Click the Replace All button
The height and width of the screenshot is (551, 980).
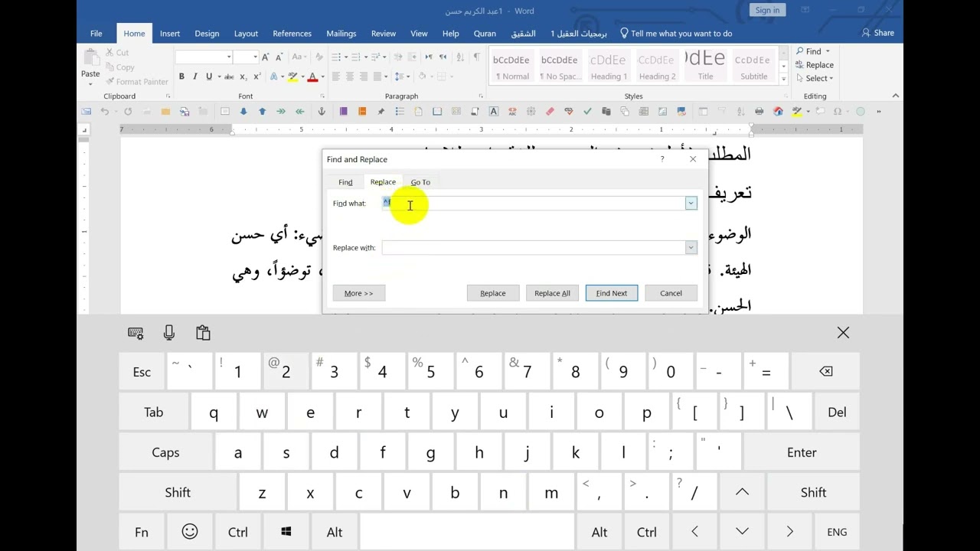552,293
